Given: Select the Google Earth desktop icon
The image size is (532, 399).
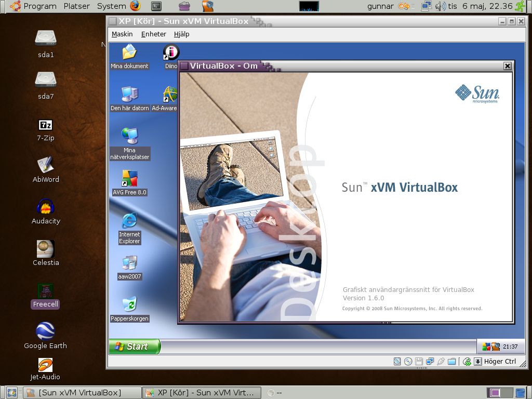Looking at the screenshot, I should click(x=46, y=331).
